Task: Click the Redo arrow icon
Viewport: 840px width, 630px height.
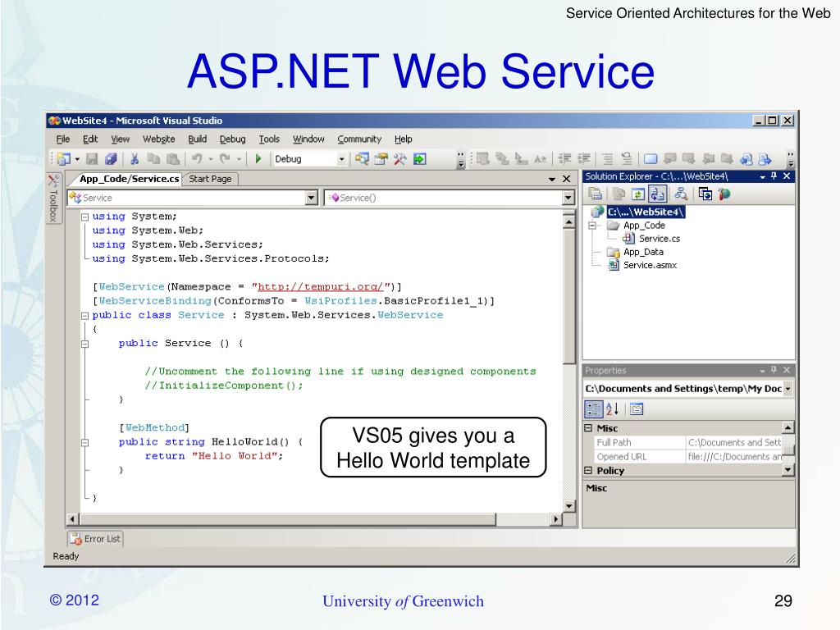Action: pyautogui.click(x=225, y=159)
